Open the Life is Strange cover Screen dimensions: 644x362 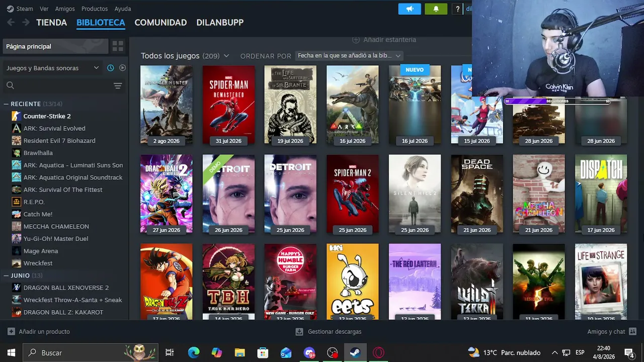coord(601,282)
